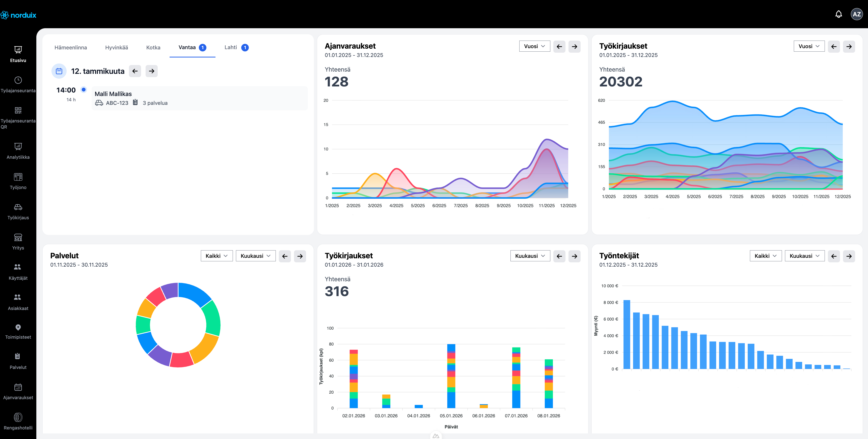Open Työkirjaus from the sidebar
This screenshot has width=868, height=439.
click(x=18, y=211)
